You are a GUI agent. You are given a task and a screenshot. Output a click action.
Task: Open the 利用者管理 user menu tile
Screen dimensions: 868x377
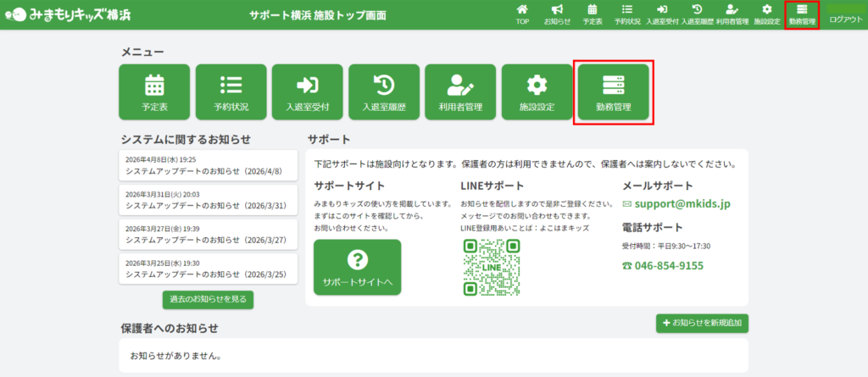(x=460, y=93)
